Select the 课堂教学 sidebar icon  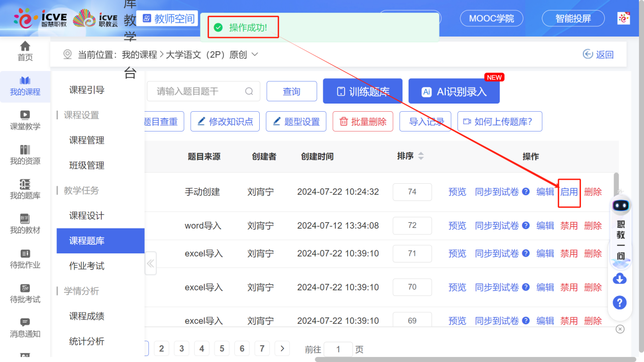point(24,120)
